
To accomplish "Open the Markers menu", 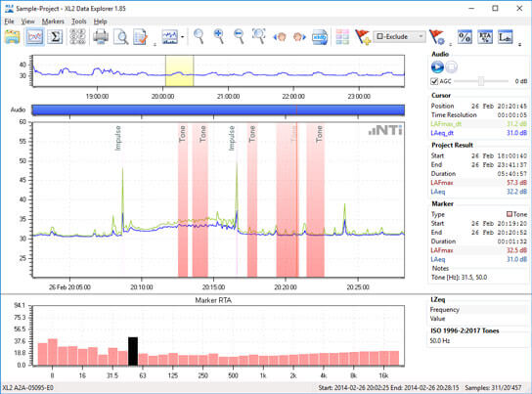I will (x=53, y=22).
